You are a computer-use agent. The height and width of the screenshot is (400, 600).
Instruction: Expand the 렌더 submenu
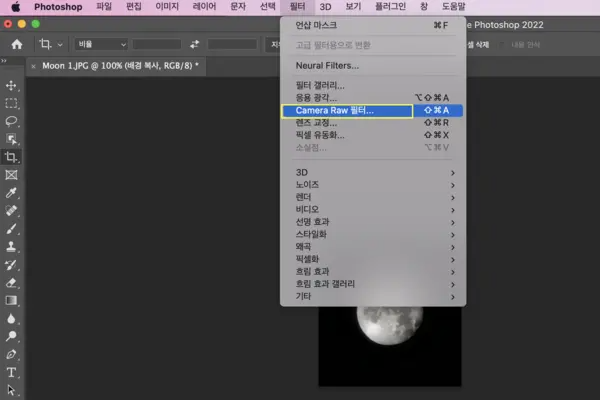373,197
